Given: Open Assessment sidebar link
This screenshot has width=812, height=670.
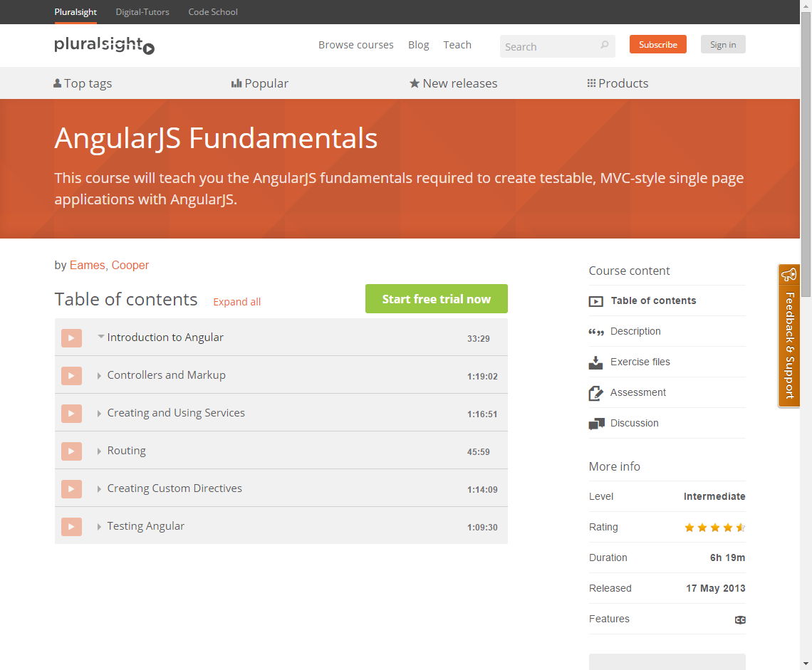Looking at the screenshot, I should 638,392.
